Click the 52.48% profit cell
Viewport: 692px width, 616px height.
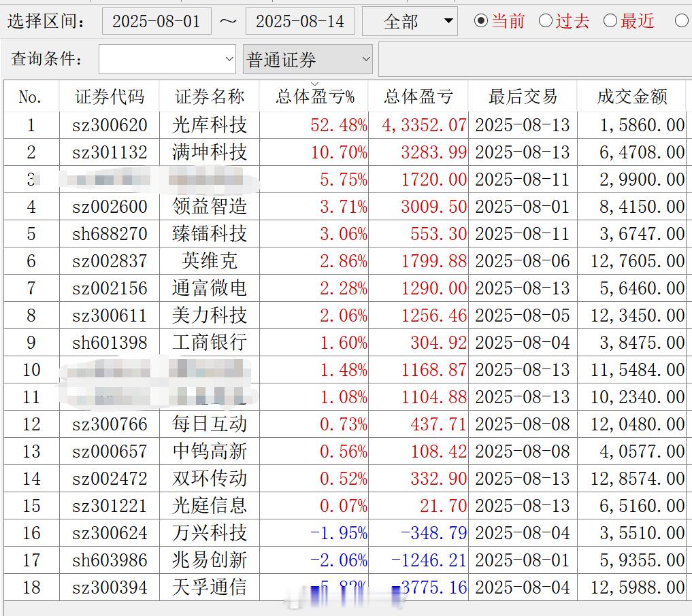click(x=314, y=125)
